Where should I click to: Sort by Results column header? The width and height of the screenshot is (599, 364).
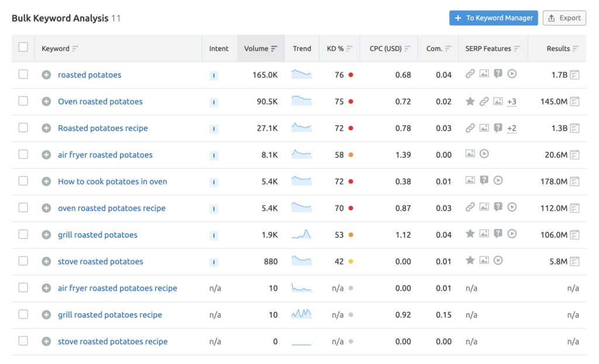[562, 48]
